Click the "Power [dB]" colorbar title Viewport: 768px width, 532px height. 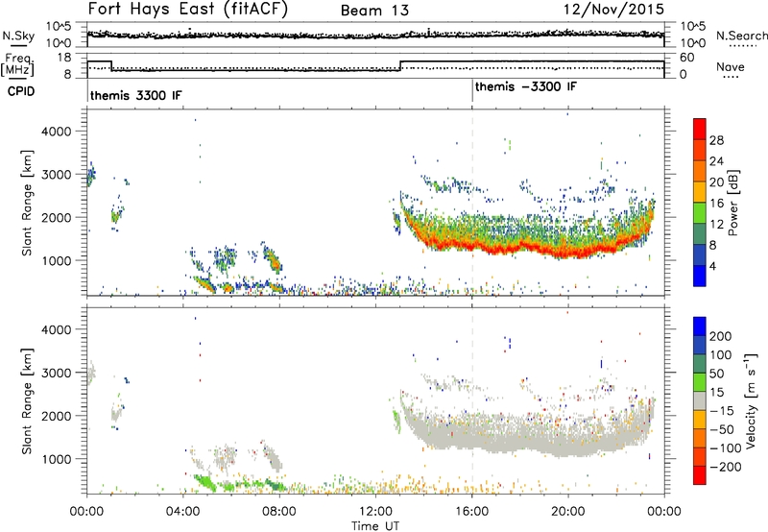tap(732, 203)
